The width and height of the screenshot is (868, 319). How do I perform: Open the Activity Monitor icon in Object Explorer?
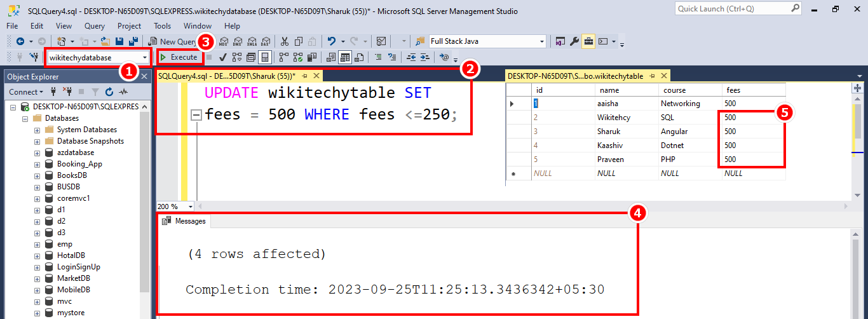pyautogui.click(x=124, y=92)
